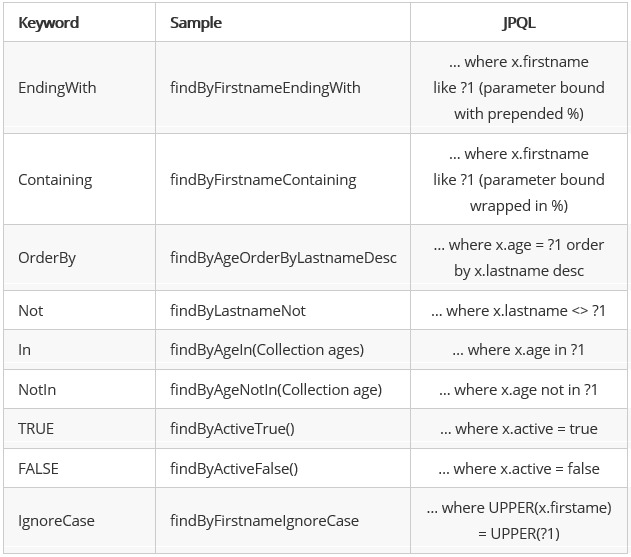Select the NotIn keyword cell
Viewport: 631px width, 557px height.
[x=36, y=390]
